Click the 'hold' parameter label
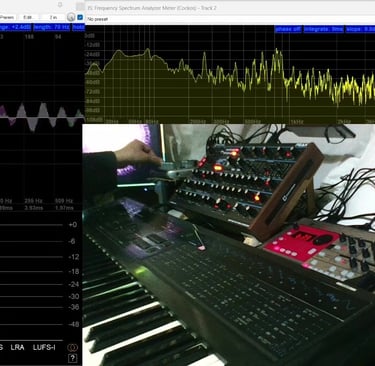The width and height of the screenshot is (375, 366). coord(78,27)
